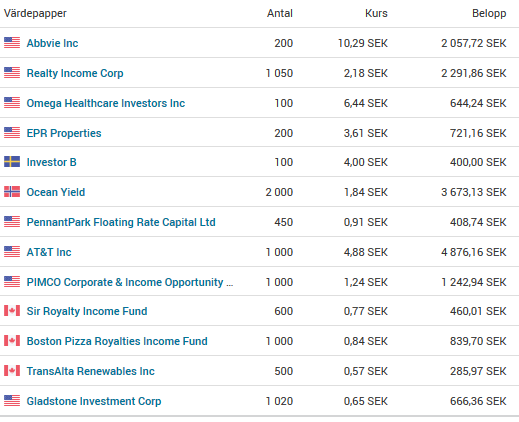
Task: Open the EPR Properties link
Action: (64, 133)
